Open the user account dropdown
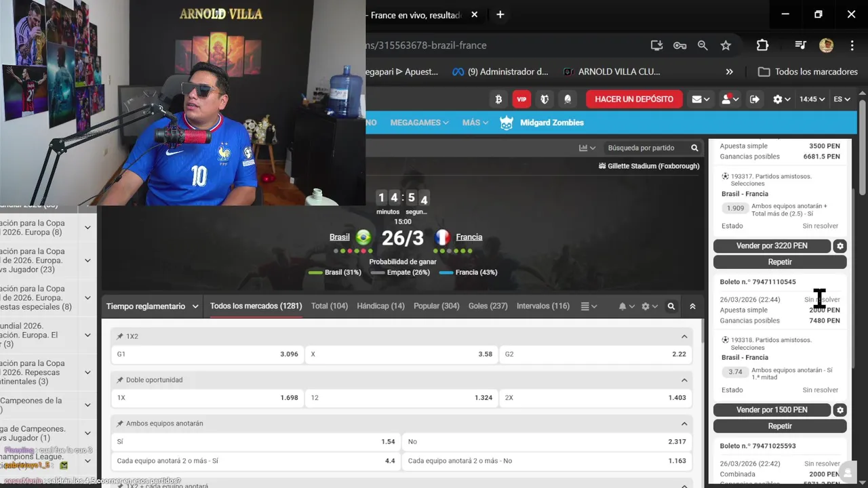The width and height of the screenshot is (868, 488). (730, 99)
